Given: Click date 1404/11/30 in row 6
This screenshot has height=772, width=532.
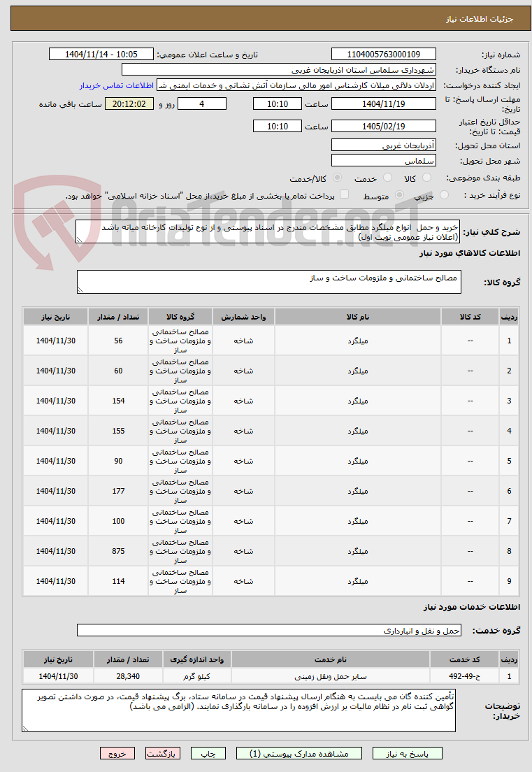Looking at the screenshot, I should click(x=56, y=491).
